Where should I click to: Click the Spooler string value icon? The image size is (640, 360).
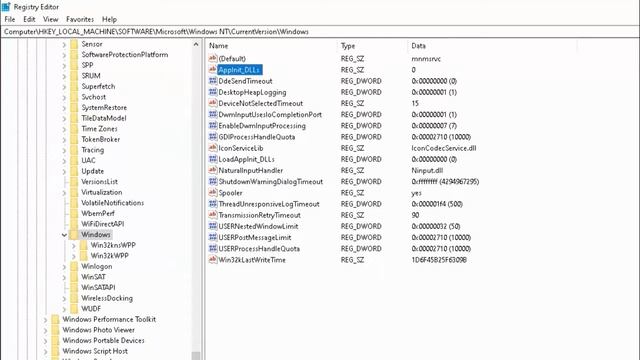point(213,192)
